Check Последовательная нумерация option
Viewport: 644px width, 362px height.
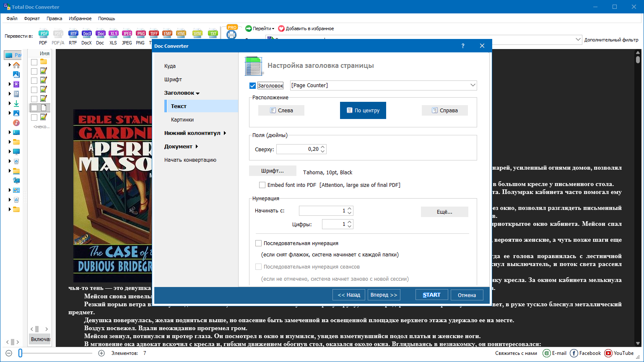tap(259, 243)
